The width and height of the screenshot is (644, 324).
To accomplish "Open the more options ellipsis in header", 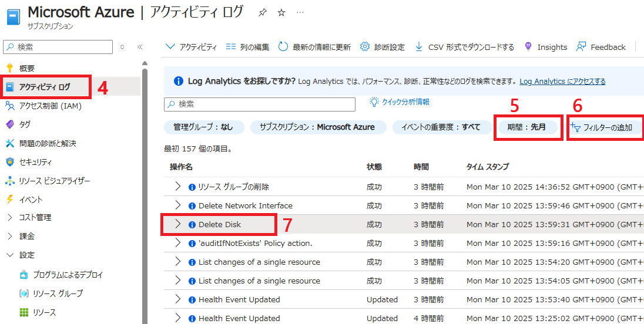I will (300, 13).
